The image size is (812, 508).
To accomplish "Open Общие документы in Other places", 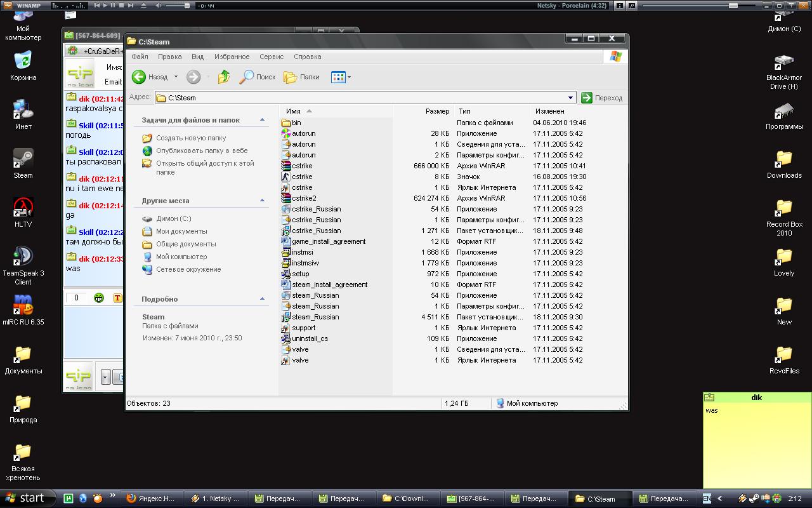I will 186,244.
